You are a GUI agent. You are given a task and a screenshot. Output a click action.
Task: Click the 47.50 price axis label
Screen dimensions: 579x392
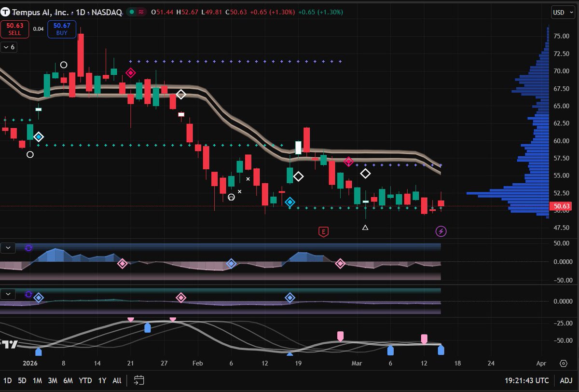click(562, 227)
